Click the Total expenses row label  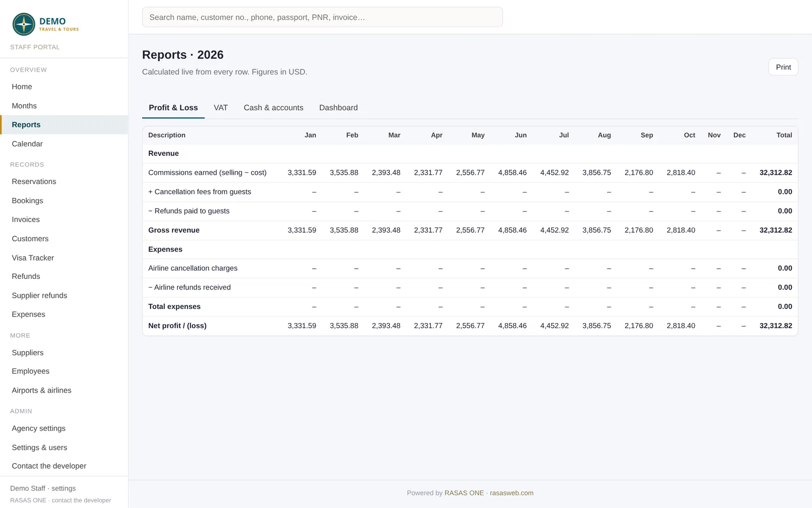pos(174,306)
